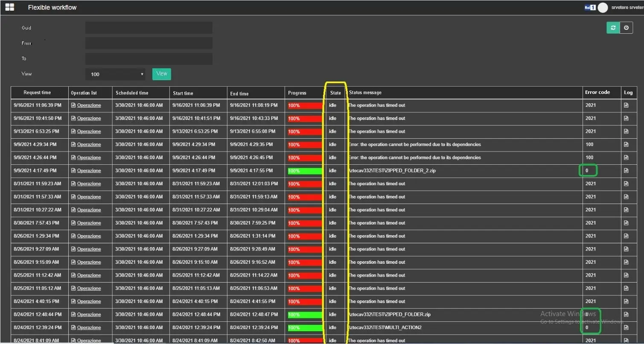This screenshot has width=644, height=344.
Task: Click inside the Guid input field
Action: point(149,28)
